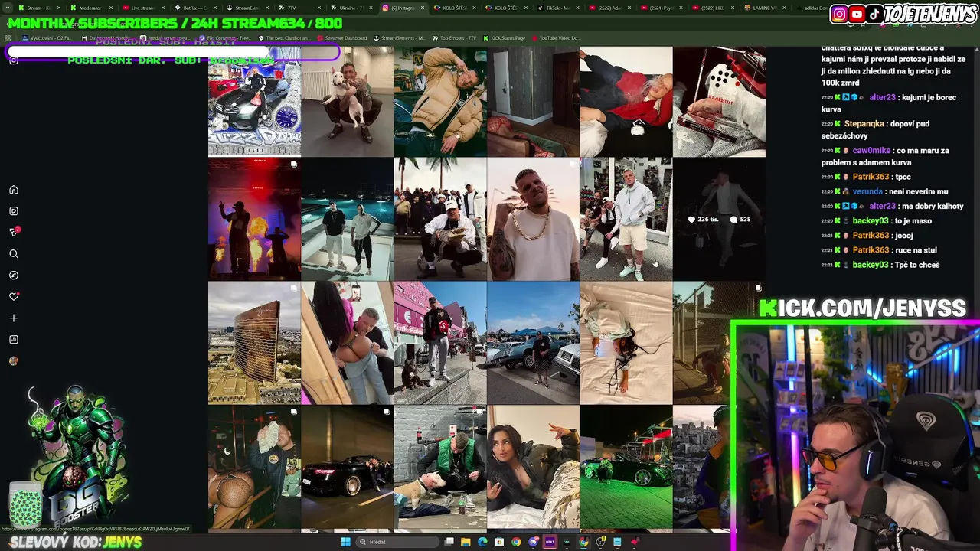Open post of man walking dog on street
This screenshot has height=551, width=980.
tap(440, 343)
